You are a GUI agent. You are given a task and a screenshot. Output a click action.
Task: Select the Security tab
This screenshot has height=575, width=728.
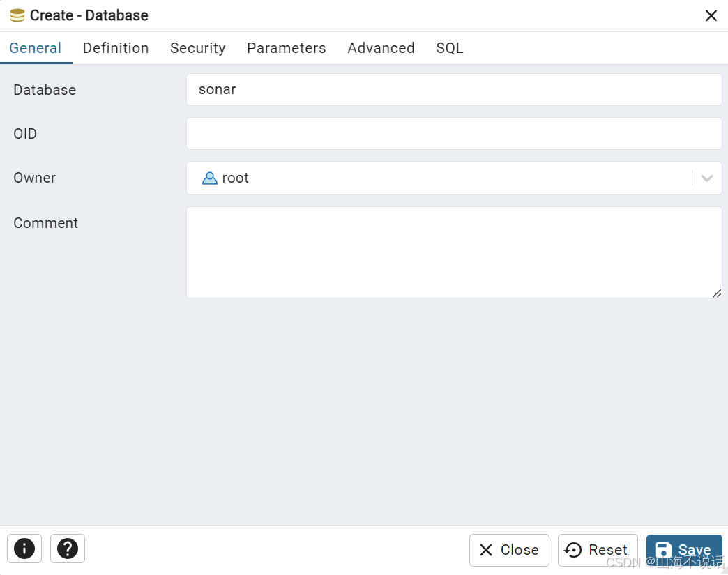(197, 47)
